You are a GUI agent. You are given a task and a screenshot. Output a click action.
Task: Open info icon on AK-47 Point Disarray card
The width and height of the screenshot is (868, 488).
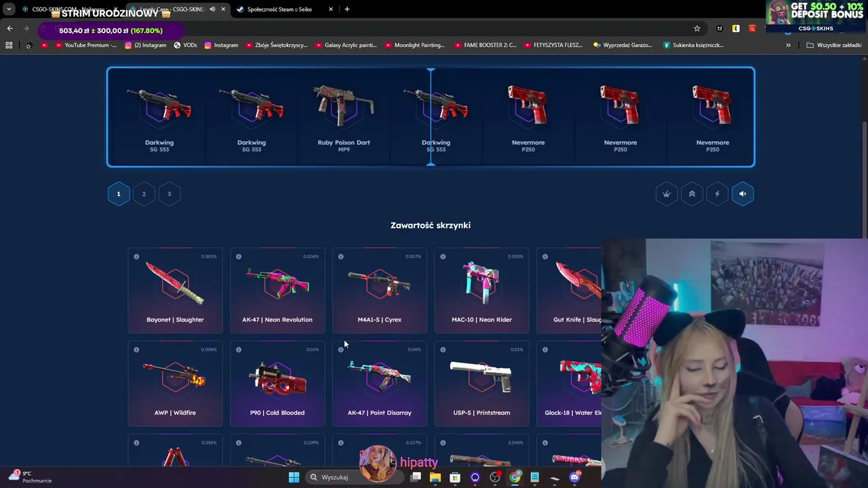340,350
